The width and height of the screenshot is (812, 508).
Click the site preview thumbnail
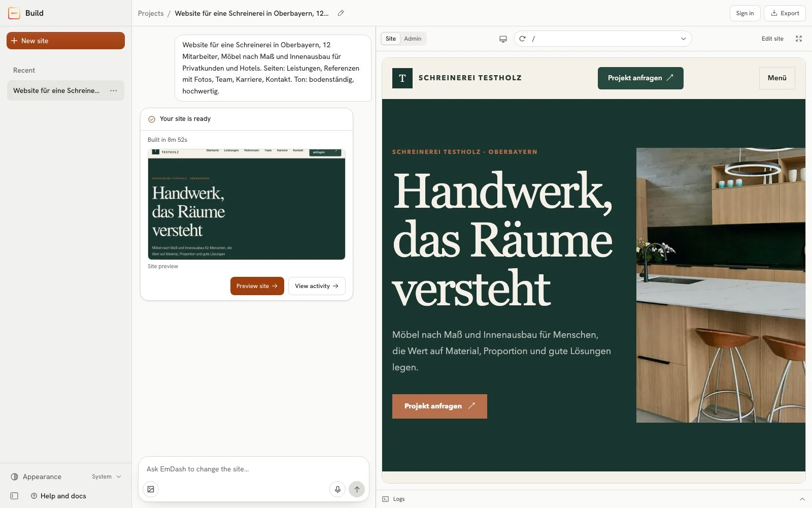[x=247, y=204]
